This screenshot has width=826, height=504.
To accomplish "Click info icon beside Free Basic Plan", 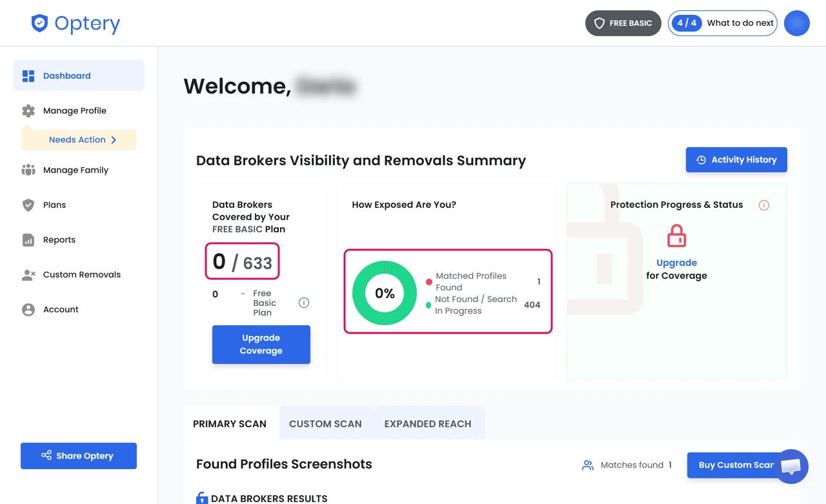I will pos(304,303).
